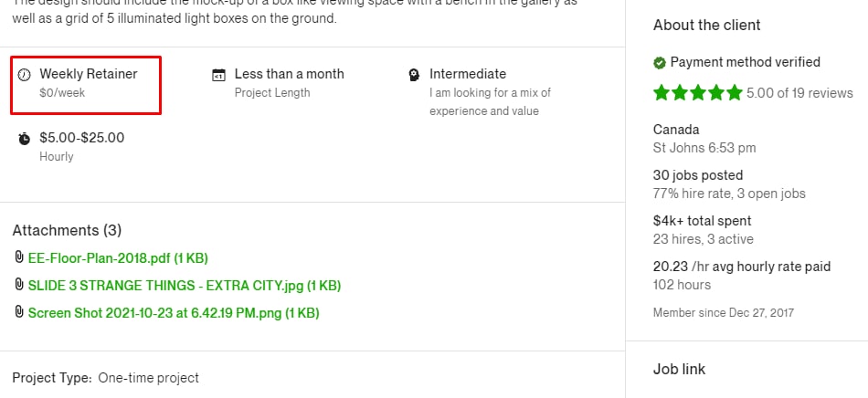Click the green Payment method verified checkmark

(x=660, y=63)
